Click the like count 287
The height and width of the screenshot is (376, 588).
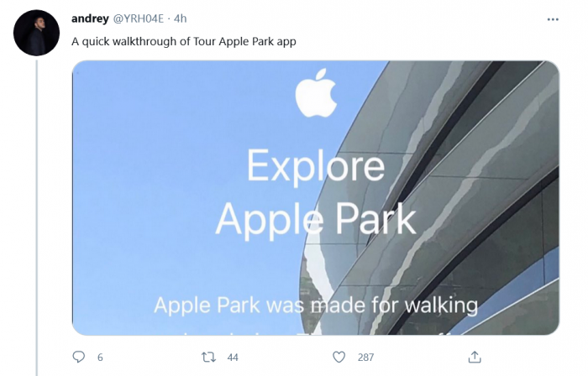[x=365, y=357]
